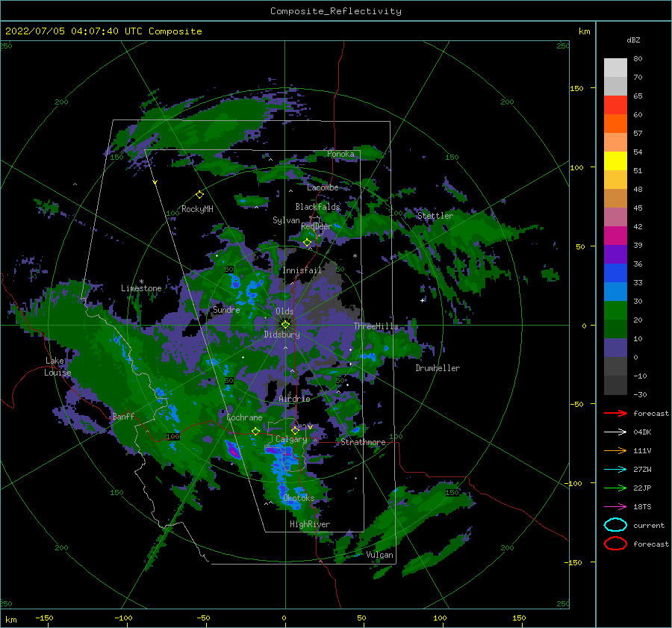672x628 pixels.
Task: Click the cyan current ellipse icon
Action: [x=615, y=525]
